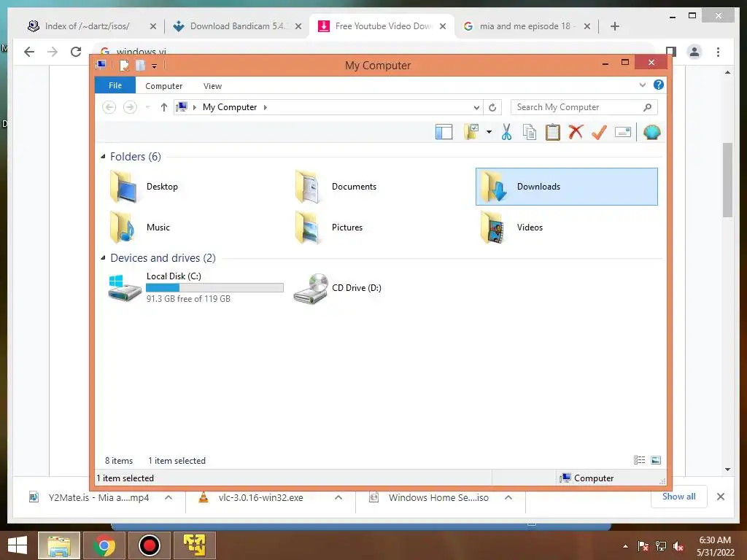
Task: Go back in Chrome
Action: (29, 52)
